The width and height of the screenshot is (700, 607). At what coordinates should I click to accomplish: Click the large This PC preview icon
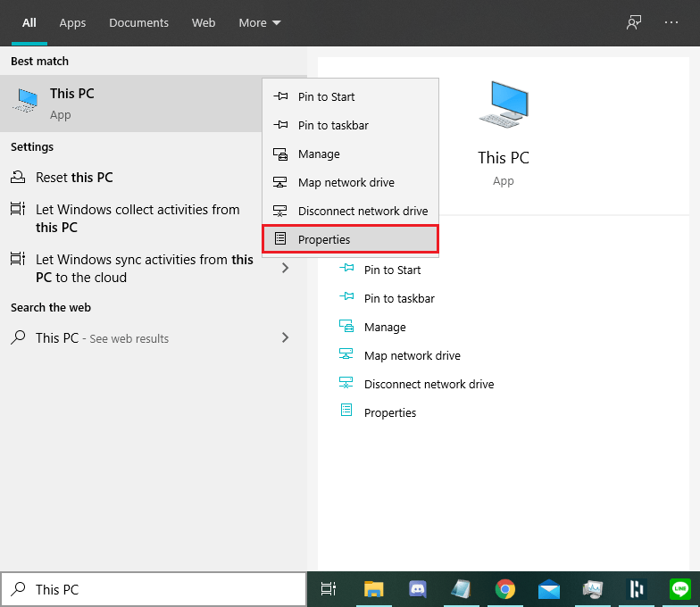pyautogui.click(x=504, y=105)
